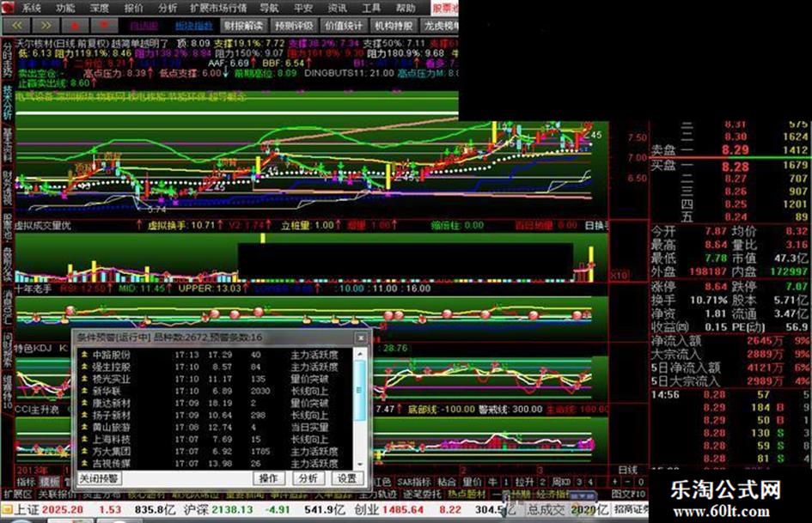Click the 上证 index value 2025.20

point(62,510)
